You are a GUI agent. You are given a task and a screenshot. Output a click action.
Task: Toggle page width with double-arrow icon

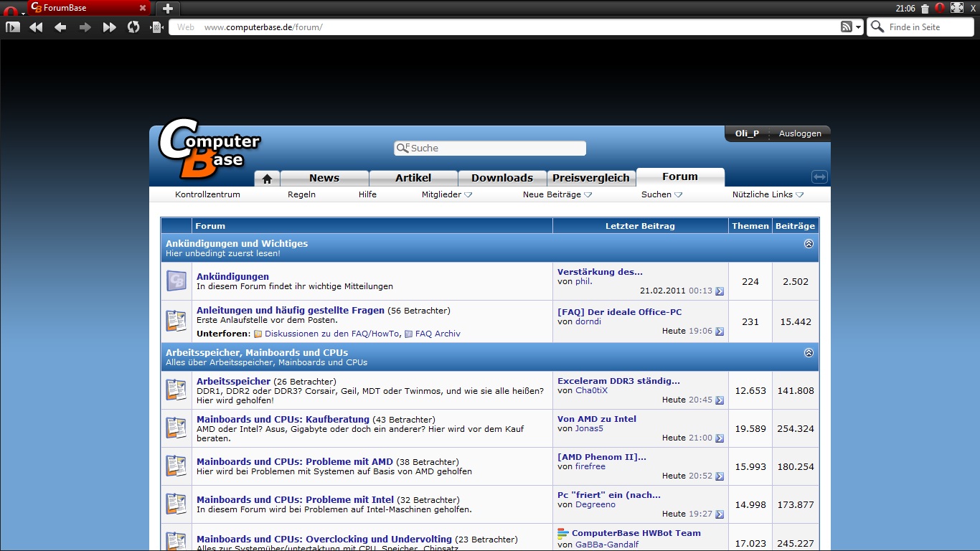[x=820, y=176]
